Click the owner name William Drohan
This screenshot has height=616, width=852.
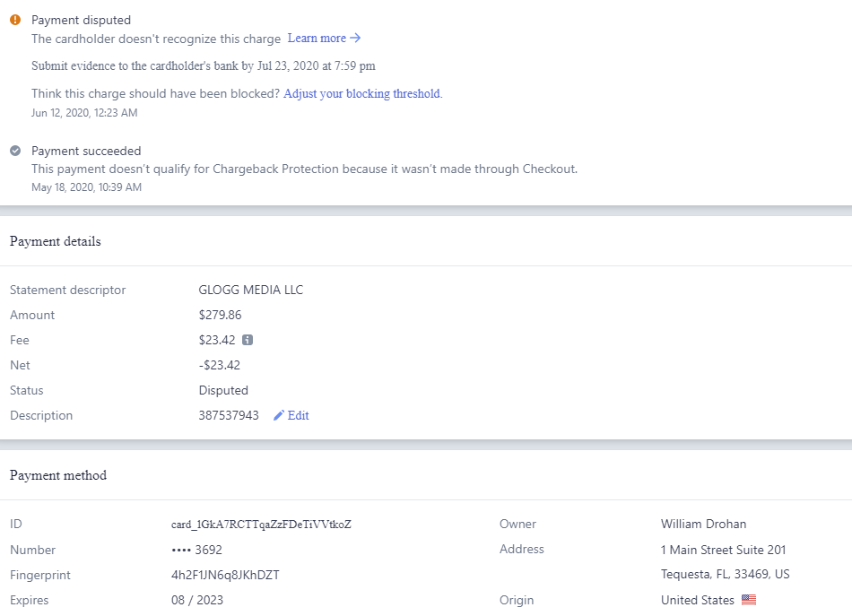pos(703,524)
